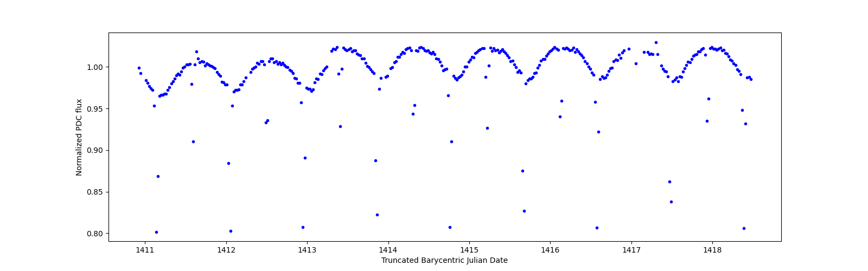
Task: Click the x-axis tick label 1417
Action: pyautogui.click(x=631, y=250)
